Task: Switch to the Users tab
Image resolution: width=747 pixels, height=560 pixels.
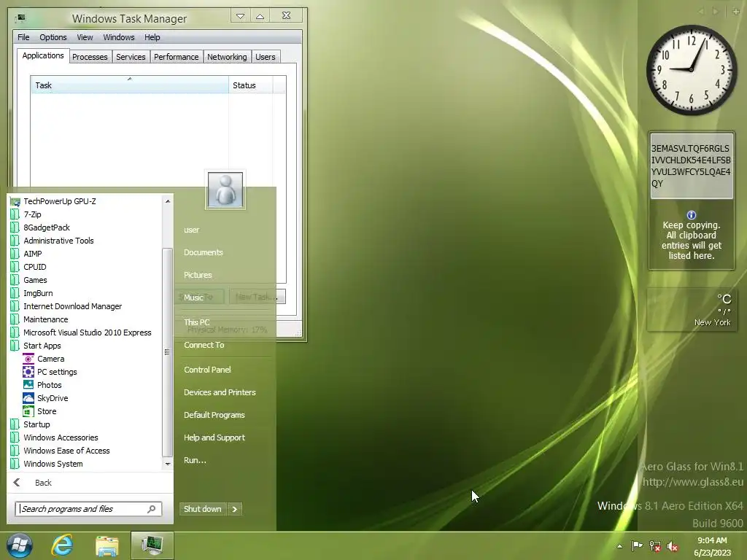Action: click(266, 57)
